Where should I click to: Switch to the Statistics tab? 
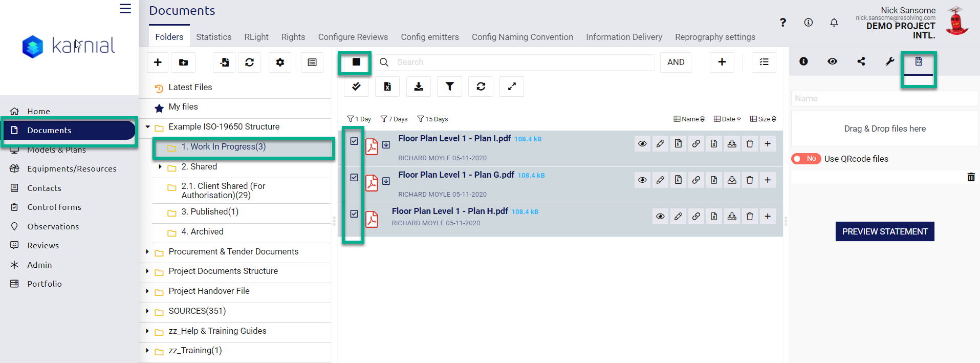(x=213, y=37)
